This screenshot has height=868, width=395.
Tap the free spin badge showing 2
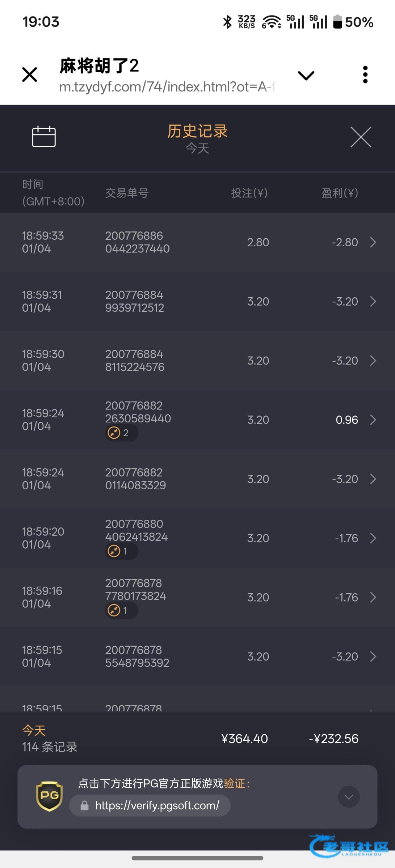(121, 433)
